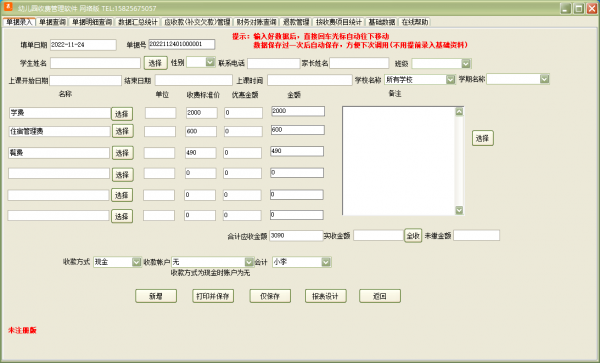Click 餐费 收费标准价 field showing 490

tap(200, 153)
